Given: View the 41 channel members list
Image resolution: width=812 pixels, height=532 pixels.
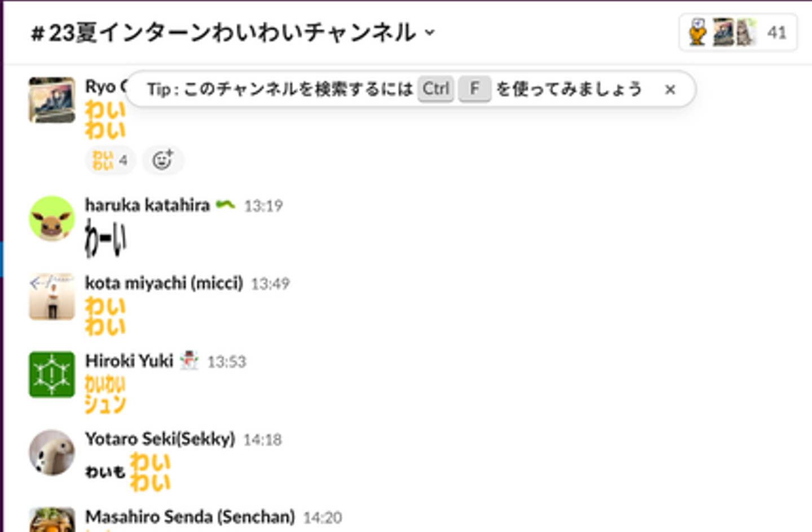Looking at the screenshot, I should (x=738, y=33).
